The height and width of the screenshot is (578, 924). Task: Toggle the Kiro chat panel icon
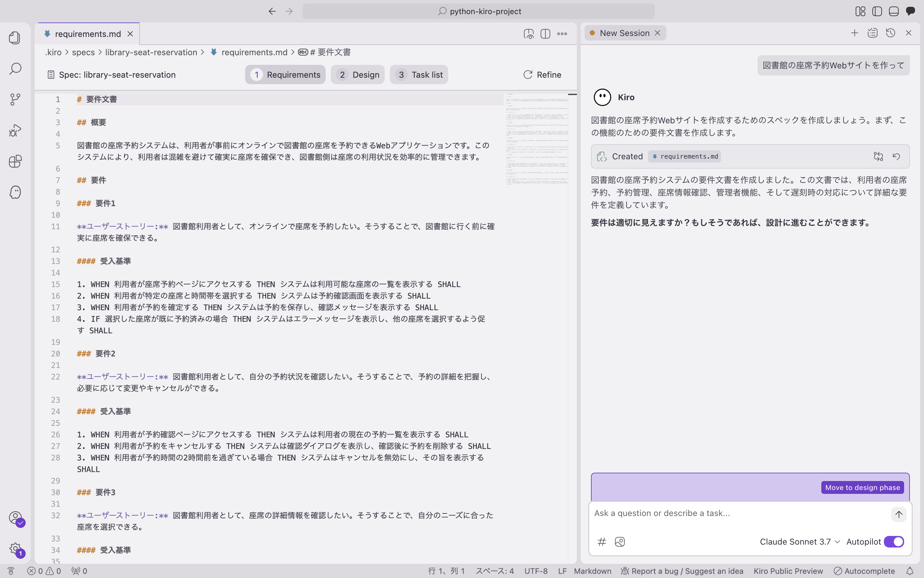911,12
